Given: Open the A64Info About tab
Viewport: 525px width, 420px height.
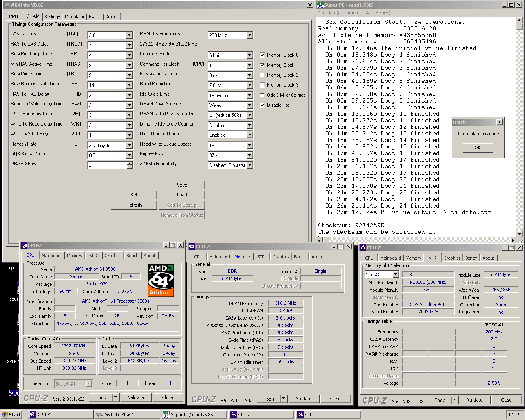Looking at the screenshot, I should point(112,17).
